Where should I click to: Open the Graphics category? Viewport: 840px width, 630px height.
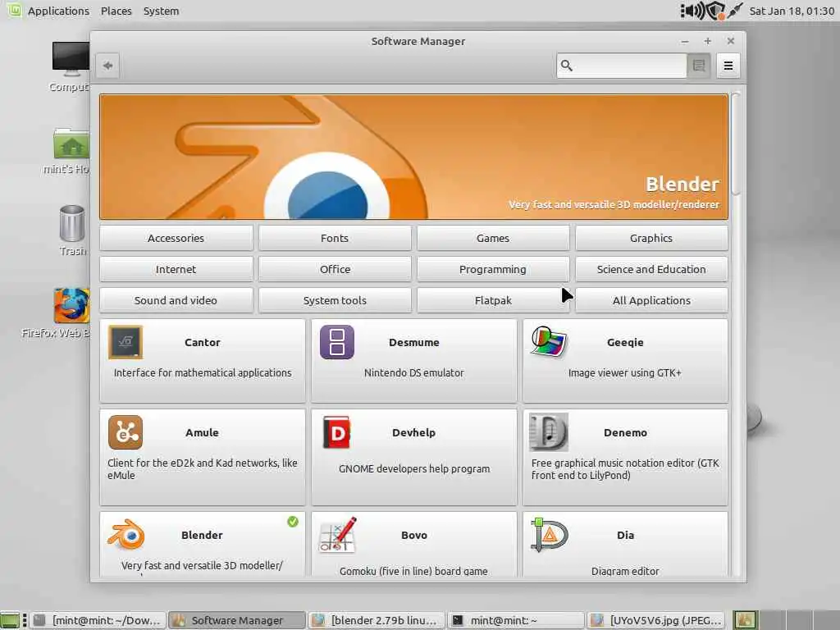(x=651, y=238)
